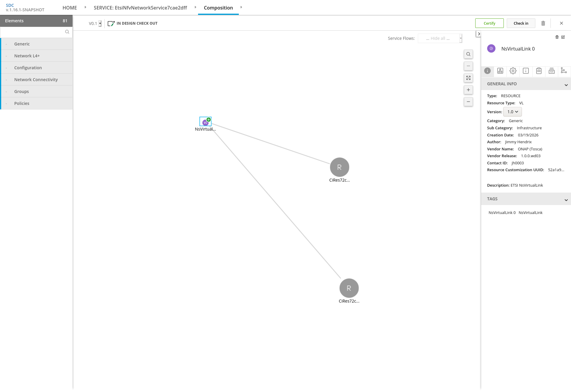Click the fit-to-screen expand icon
571x392 pixels.
click(x=468, y=78)
